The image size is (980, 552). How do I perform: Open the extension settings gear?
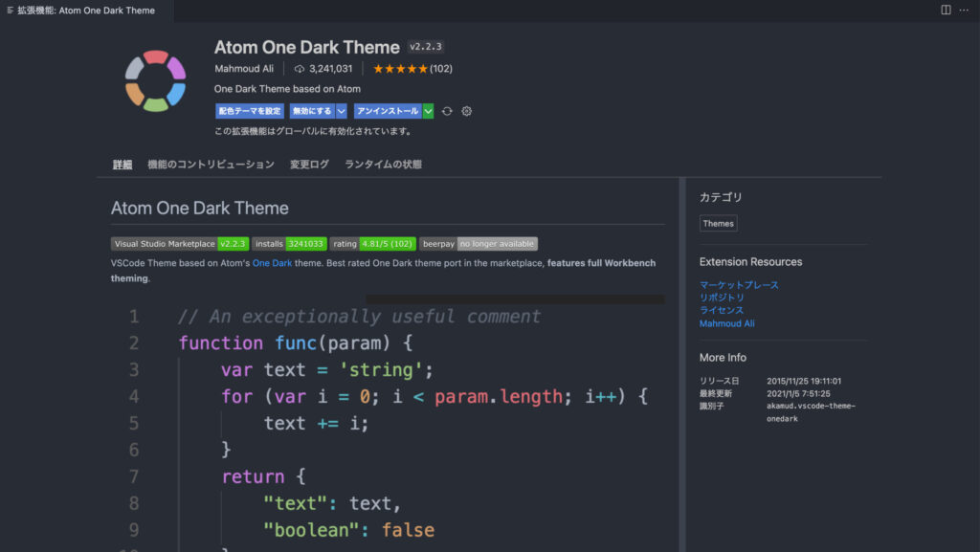(x=467, y=111)
